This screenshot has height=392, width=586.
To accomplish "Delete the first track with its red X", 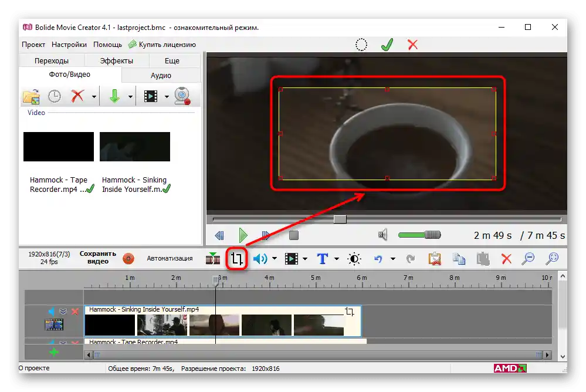I will [x=75, y=311].
